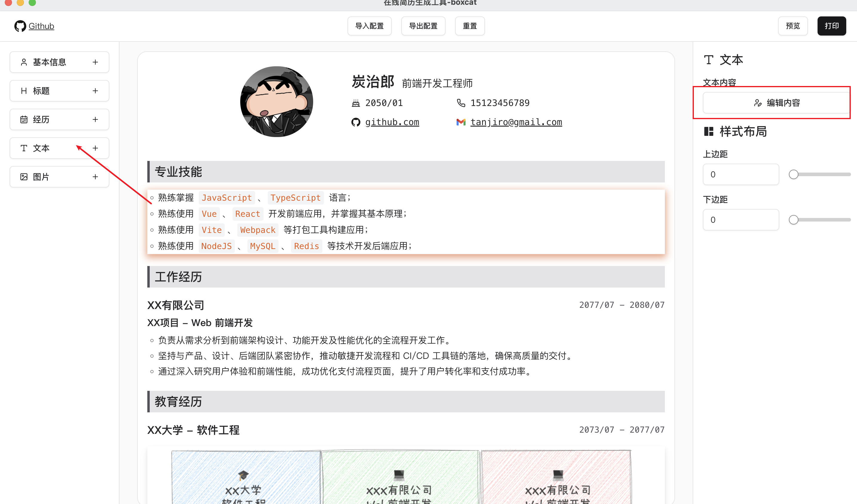Add a 图片 block with plus icon
857x504 pixels.
pyautogui.click(x=95, y=176)
